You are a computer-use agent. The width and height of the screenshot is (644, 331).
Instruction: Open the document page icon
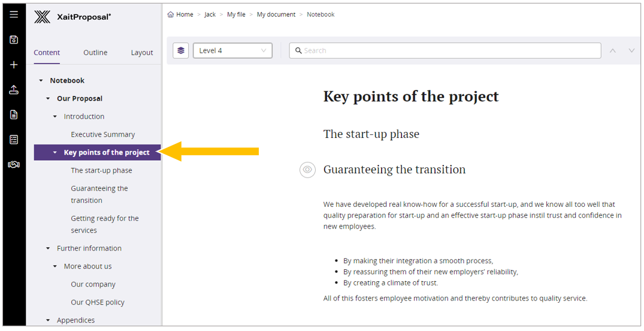(x=14, y=115)
